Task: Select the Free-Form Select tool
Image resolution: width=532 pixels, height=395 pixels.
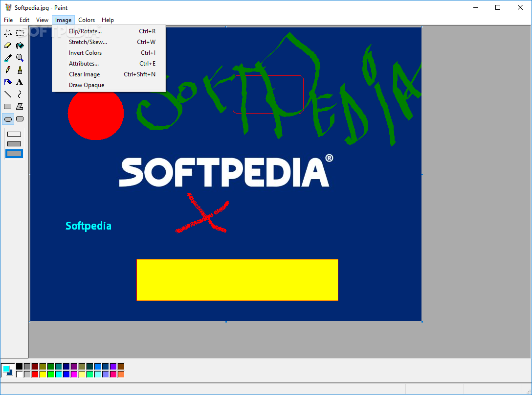Action: pos(8,33)
